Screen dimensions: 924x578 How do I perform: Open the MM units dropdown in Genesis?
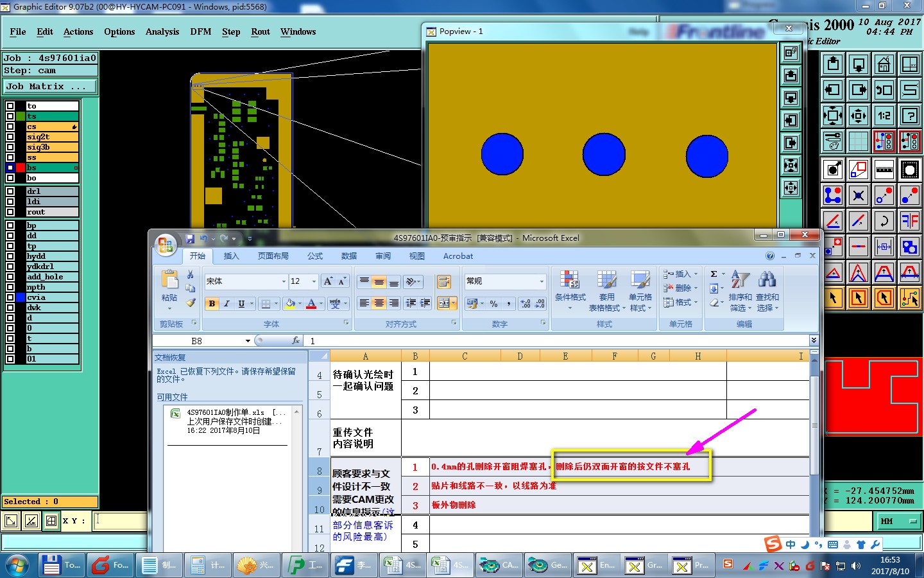tap(898, 521)
